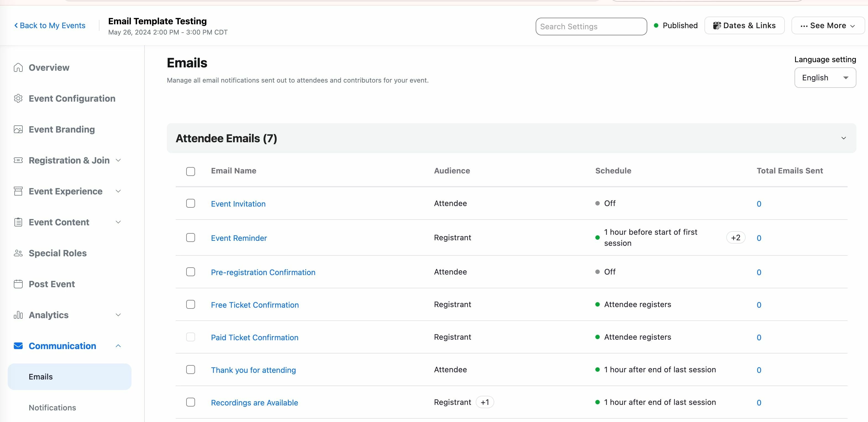Click the Overview home icon
The image size is (868, 422).
click(18, 68)
